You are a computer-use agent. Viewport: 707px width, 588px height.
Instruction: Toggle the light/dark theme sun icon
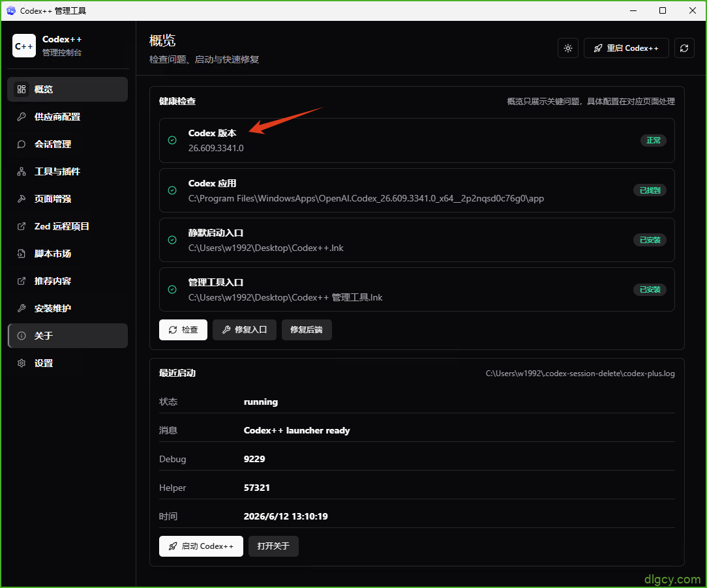pyautogui.click(x=567, y=48)
